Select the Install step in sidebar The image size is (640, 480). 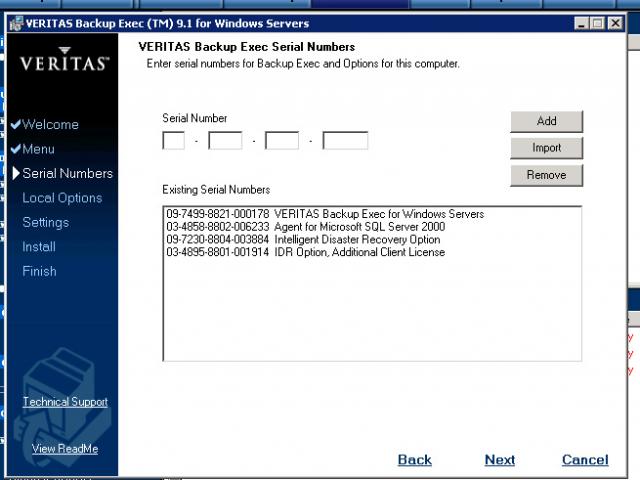pos(39,247)
